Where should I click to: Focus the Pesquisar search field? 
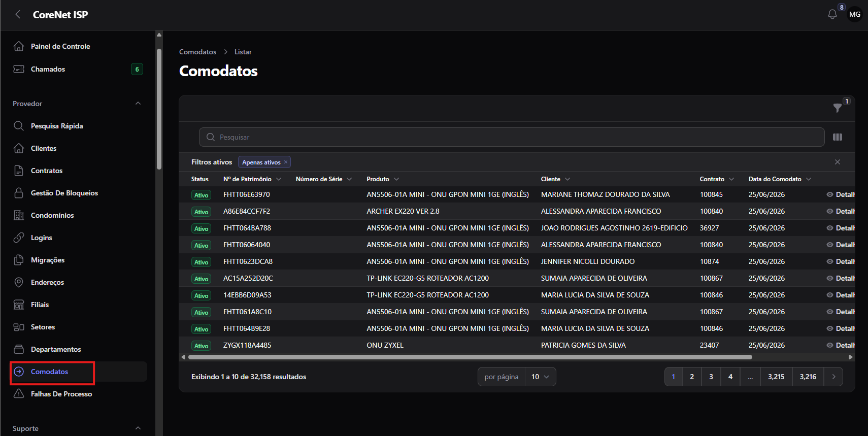tap(512, 137)
